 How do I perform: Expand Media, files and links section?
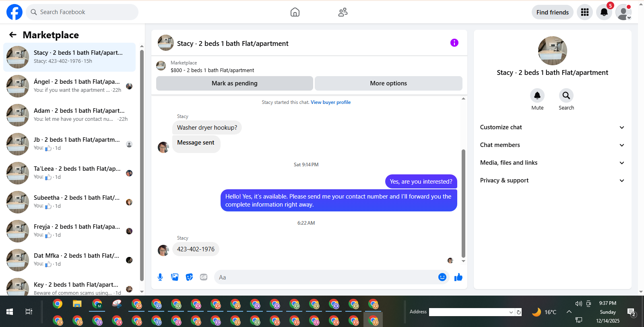point(552,163)
